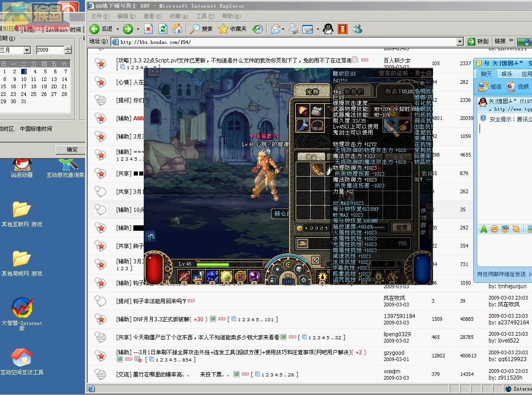
Task: Click the page icon in IE status bar
Action: click(91, 389)
